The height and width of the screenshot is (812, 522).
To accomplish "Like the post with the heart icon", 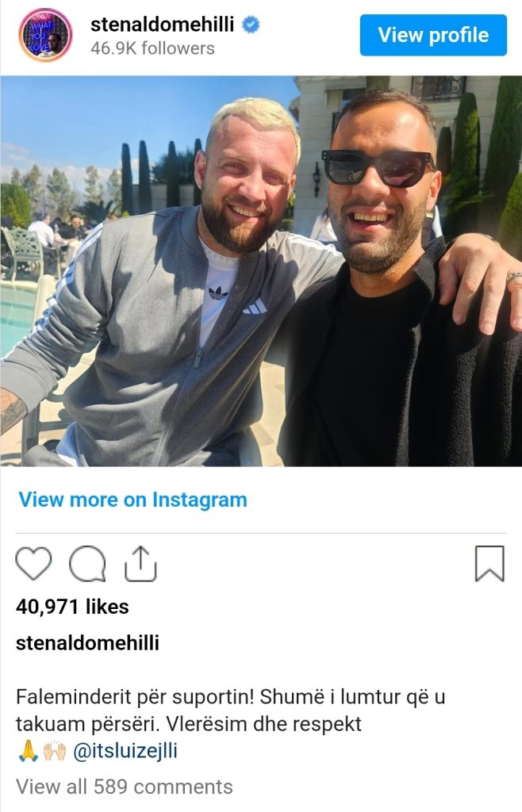I will click(33, 563).
